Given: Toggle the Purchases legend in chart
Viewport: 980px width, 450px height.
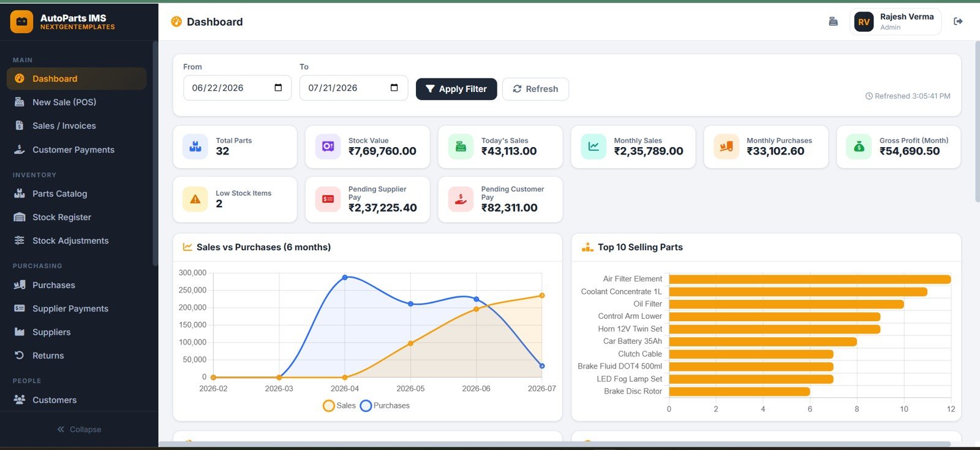Looking at the screenshot, I should pyautogui.click(x=385, y=405).
